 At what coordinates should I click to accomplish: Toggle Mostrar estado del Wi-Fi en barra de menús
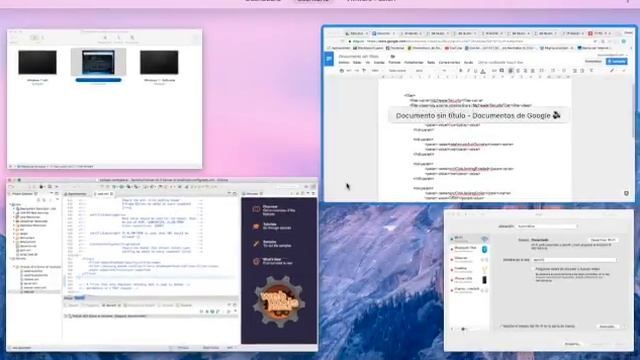501,327
